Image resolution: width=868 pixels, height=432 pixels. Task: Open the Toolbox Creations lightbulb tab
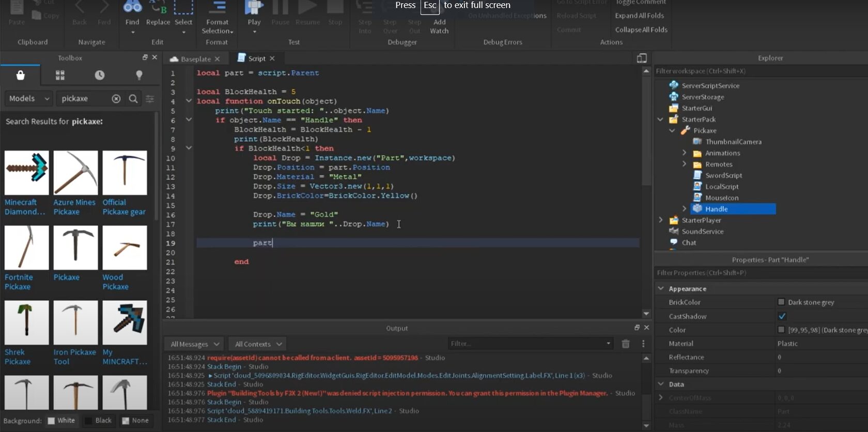coord(139,75)
